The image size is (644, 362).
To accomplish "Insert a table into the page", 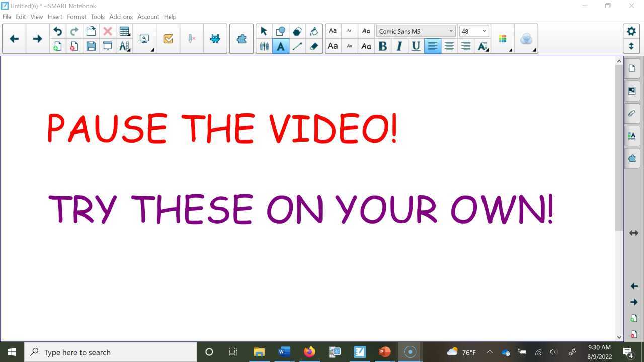I will (x=124, y=31).
